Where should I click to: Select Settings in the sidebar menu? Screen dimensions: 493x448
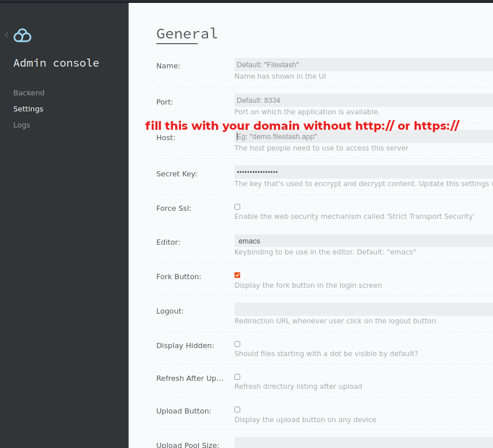28,109
